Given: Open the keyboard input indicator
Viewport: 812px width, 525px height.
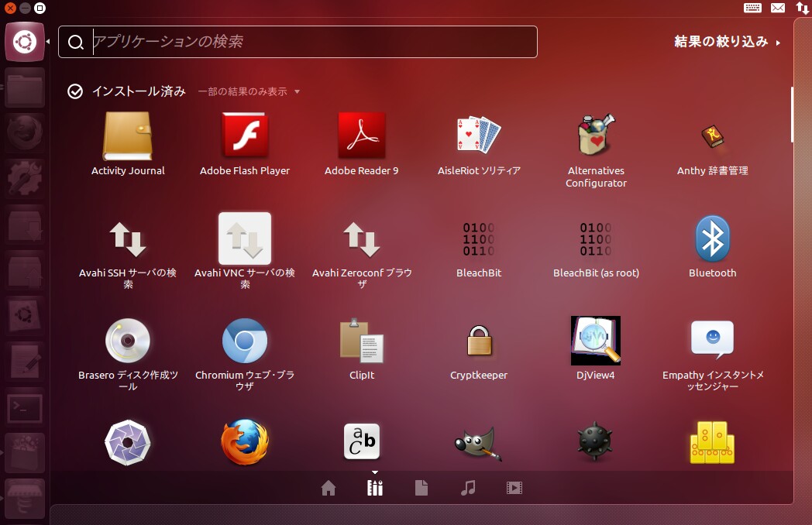Looking at the screenshot, I should point(752,8).
